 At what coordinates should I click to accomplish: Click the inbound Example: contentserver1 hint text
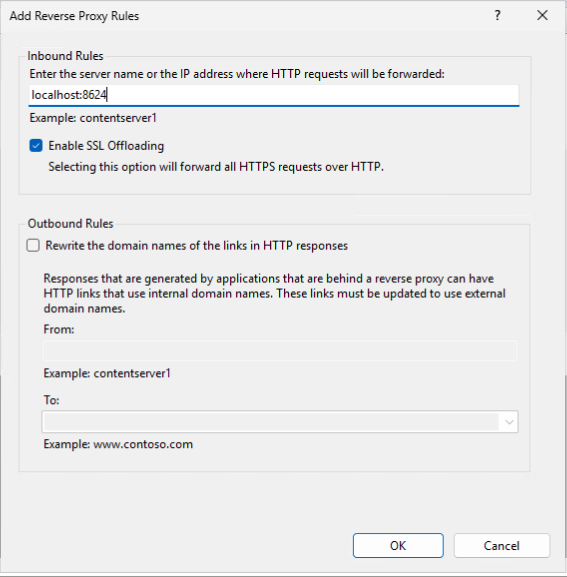(93, 118)
